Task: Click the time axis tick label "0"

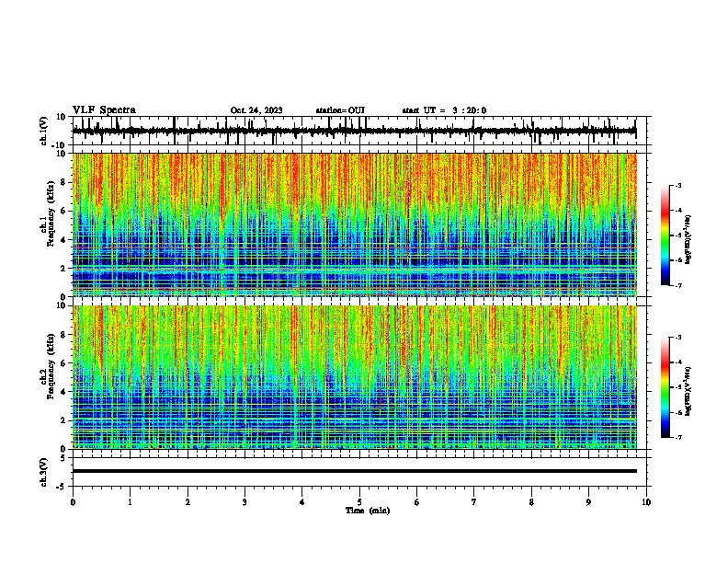Action: click(73, 502)
